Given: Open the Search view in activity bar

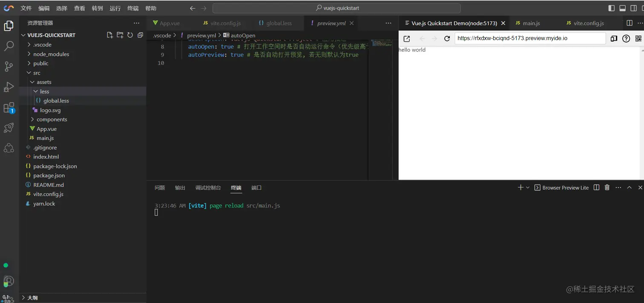Looking at the screenshot, I should point(9,46).
